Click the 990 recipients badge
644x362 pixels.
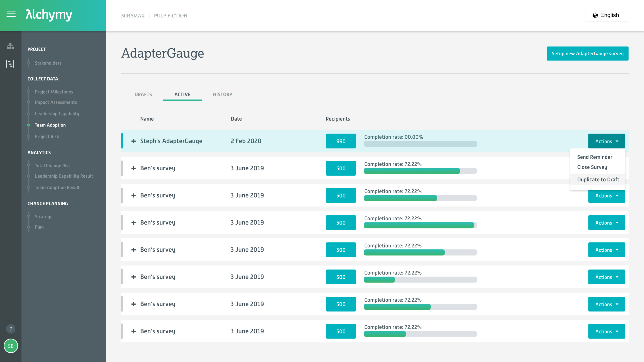coord(341,141)
